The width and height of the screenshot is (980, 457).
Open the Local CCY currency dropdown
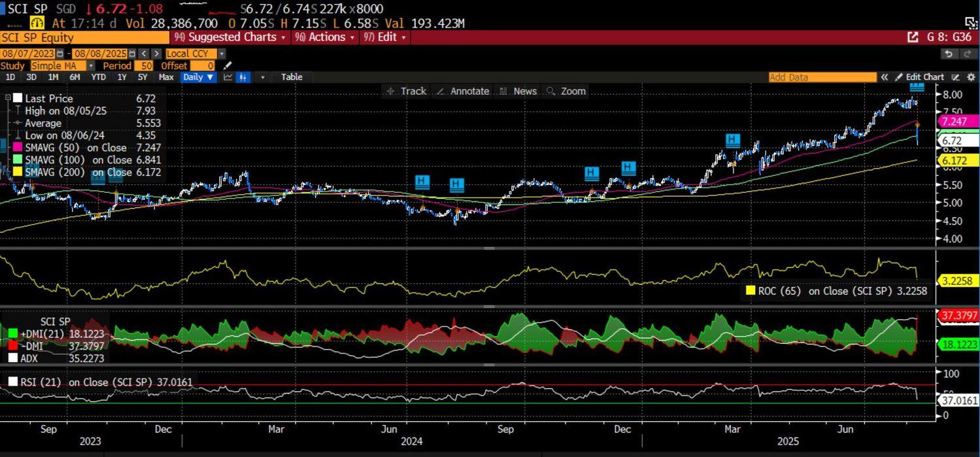pyautogui.click(x=221, y=54)
